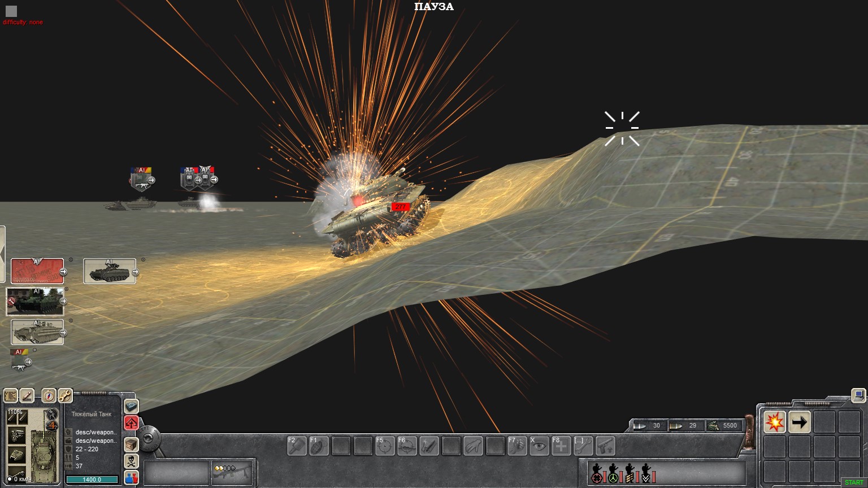The height and width of the screenshot is (488, 868).
Task: Click the skull and crossbones icon
Action: tap(131, 461)
